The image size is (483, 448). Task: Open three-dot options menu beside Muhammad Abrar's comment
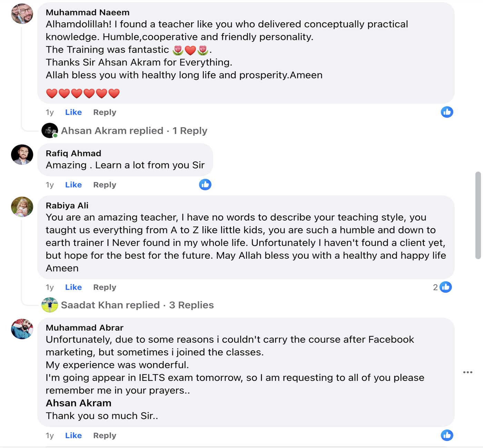point(467,372)
